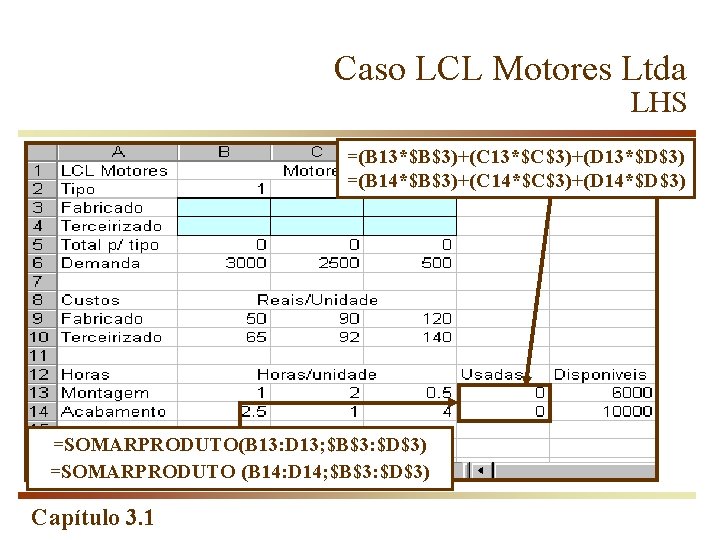Image resolution: width=720 pixels, height=540 pixels.
Task: Select Terceirizado cost value 140
Action: pyautogui.click(x=410, y=338)
